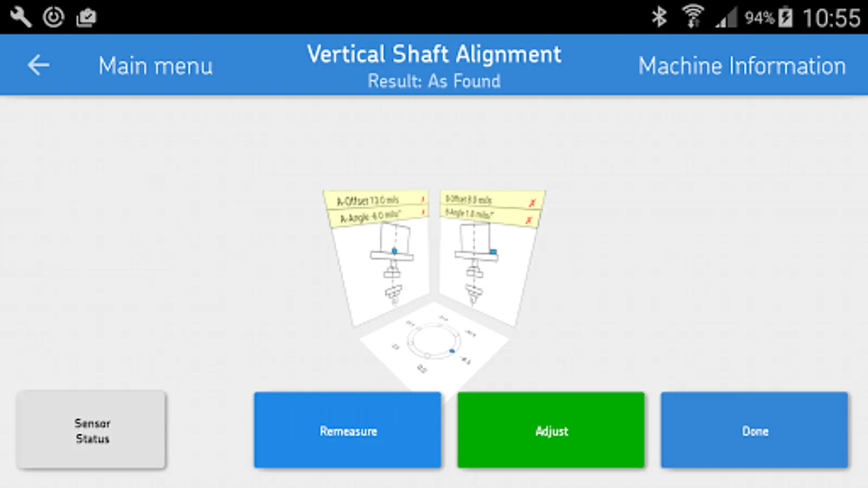Tap the Sensor Status button
The image size is (868, 488).
pyautogui.click(x=91, y=430)
